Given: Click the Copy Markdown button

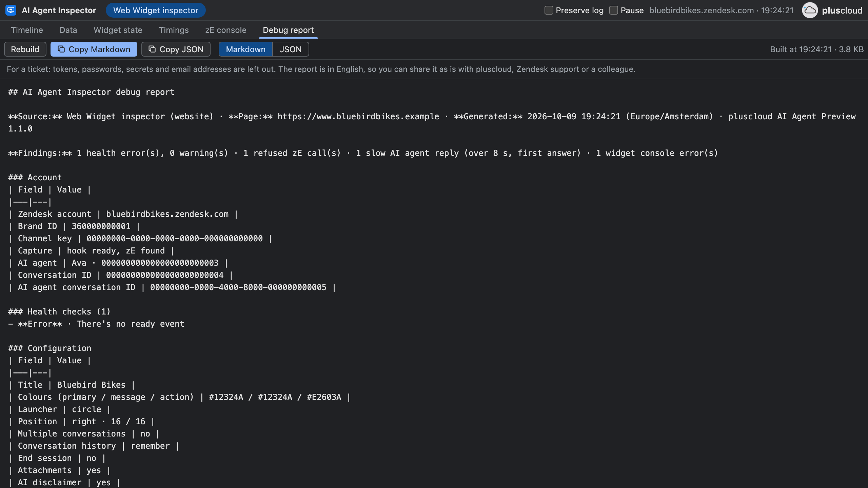Looking at the screenshot, I should (x=94, y=49).
